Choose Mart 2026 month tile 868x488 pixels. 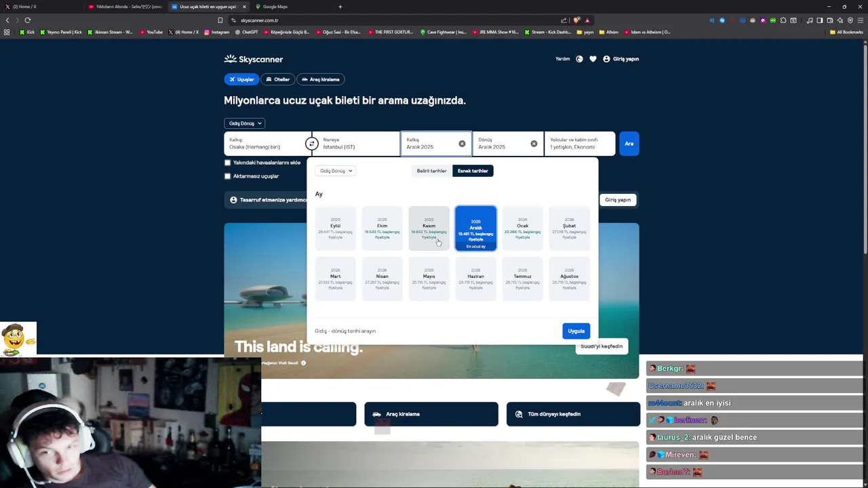pos(335,279)
